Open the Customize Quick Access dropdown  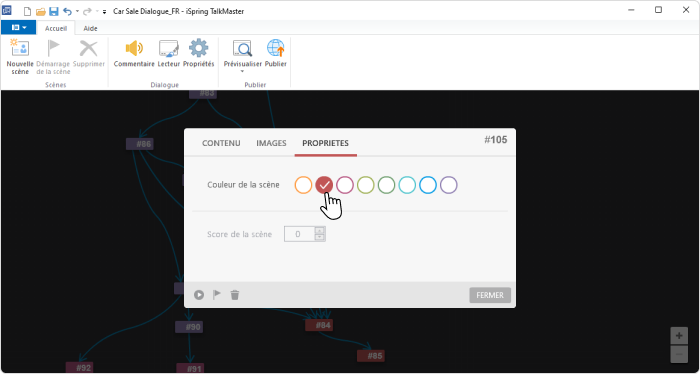[104, 12]
